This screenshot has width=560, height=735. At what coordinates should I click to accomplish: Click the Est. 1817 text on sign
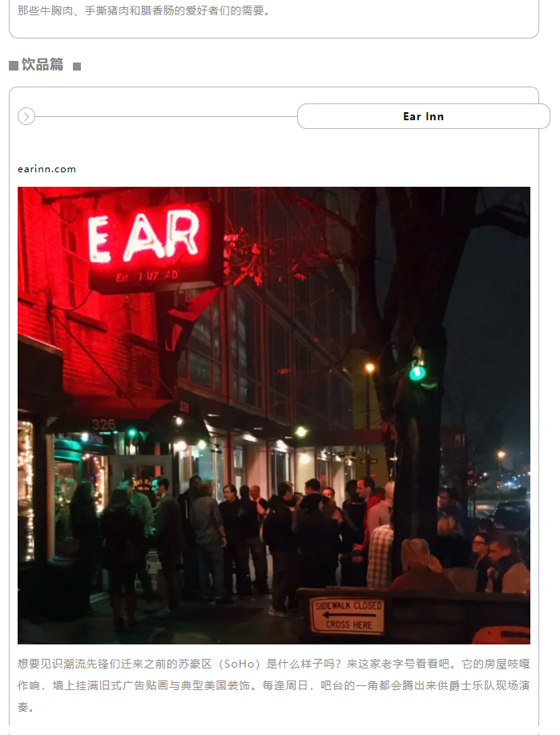pyautogui.click(x=147, y=277)
